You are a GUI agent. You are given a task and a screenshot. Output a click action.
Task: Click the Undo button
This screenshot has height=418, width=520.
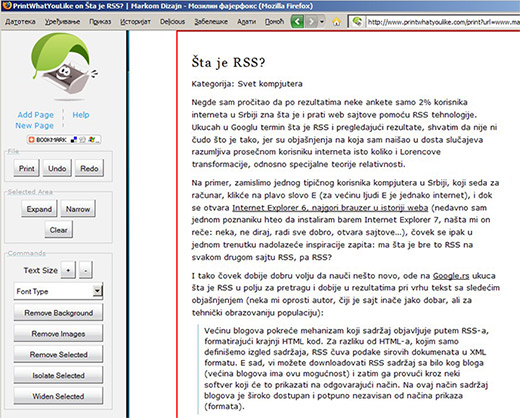click(x=57, y=168)
